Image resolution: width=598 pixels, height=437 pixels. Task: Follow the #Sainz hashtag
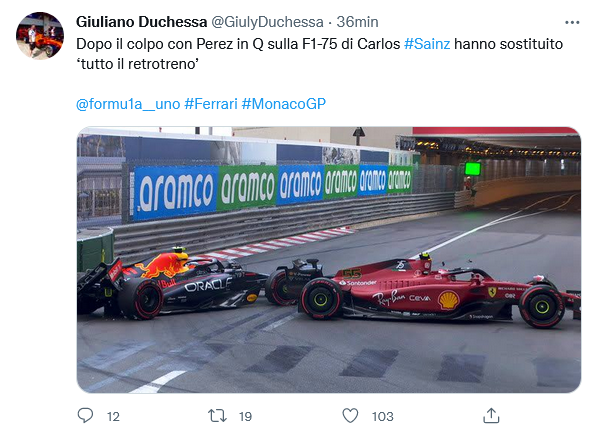tap(427, 44)
